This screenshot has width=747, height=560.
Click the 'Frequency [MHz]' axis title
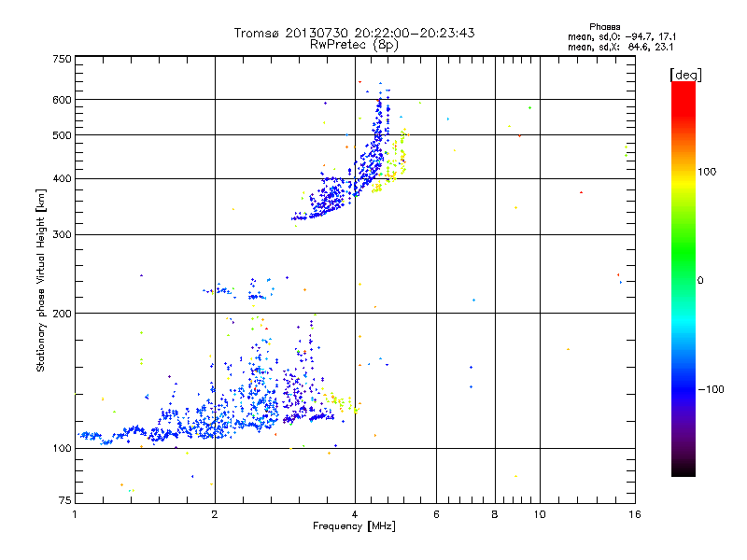point(354,526)
